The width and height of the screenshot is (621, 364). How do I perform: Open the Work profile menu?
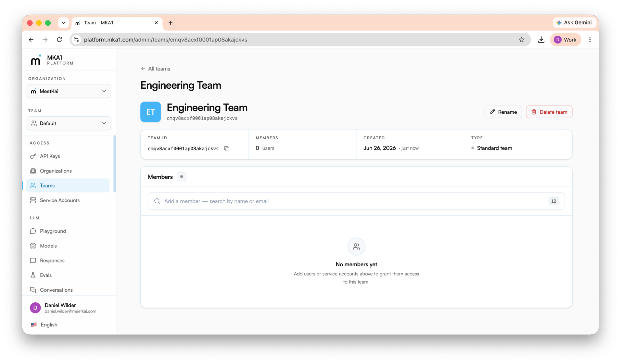[x=565, y=40]
